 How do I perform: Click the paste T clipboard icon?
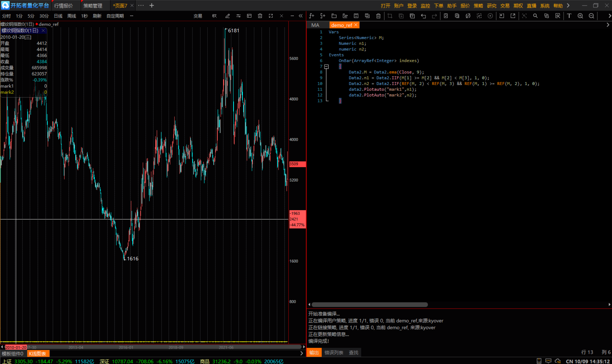pos(412,16)
